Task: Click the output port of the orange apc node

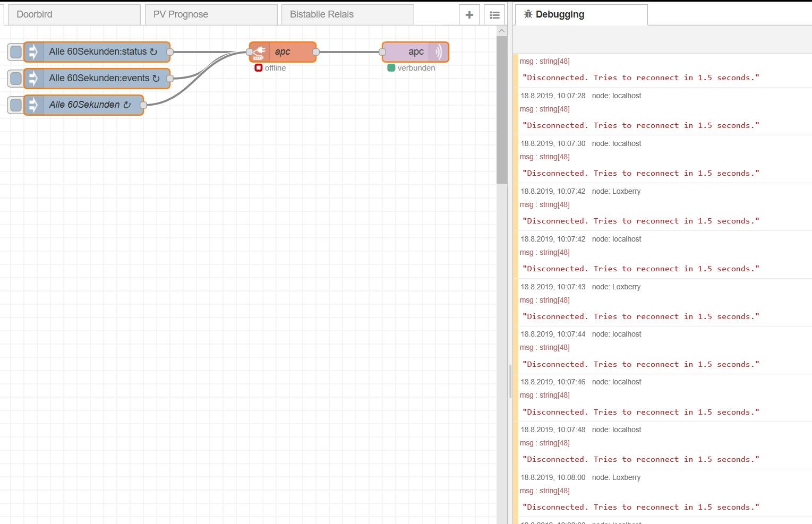Action: [316, 52]
